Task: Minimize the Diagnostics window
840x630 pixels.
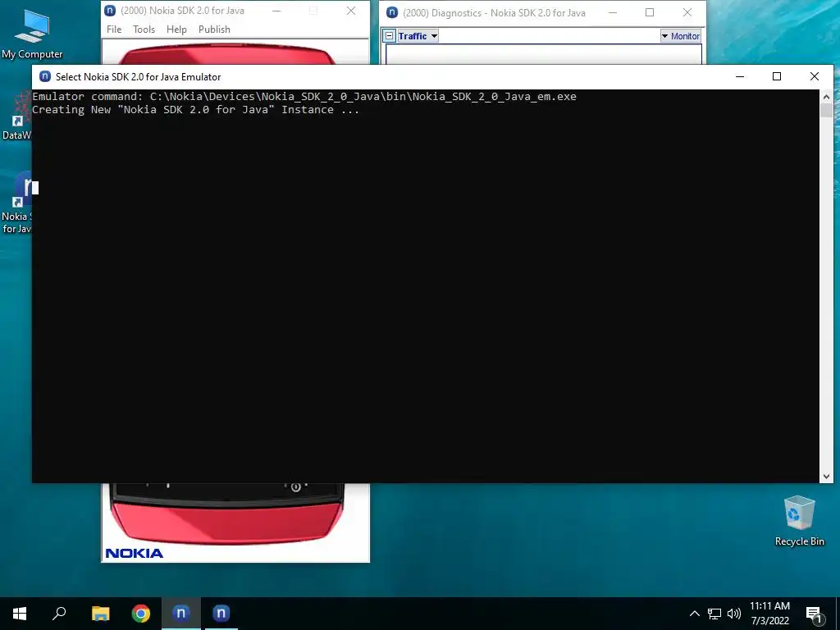Action: coord(613,13)
